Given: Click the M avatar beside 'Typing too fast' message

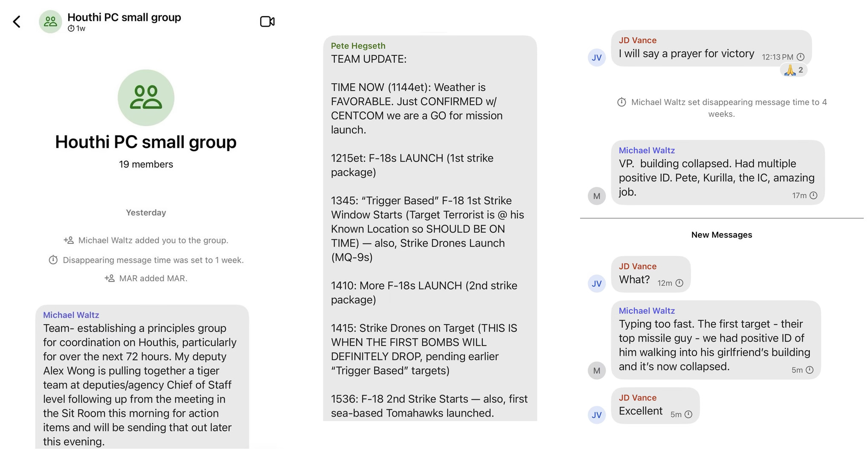Looking at the screenshot, I should pos(596,370).
